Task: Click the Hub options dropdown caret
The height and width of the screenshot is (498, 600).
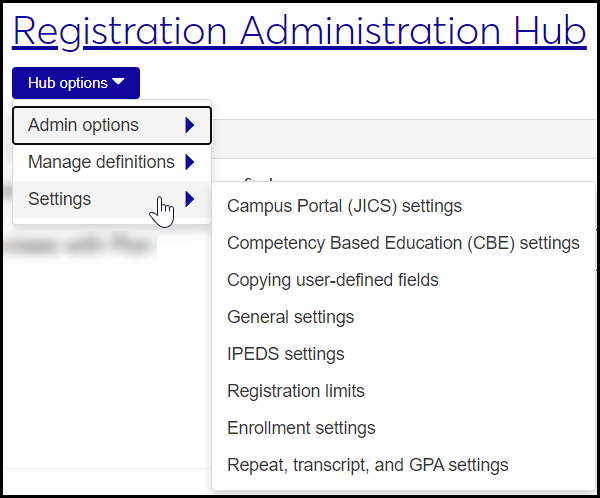Action: (119, 83)
